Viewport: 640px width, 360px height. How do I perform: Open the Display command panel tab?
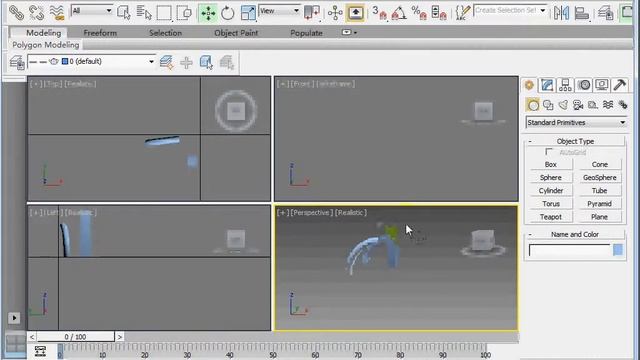tap(602, 85)
